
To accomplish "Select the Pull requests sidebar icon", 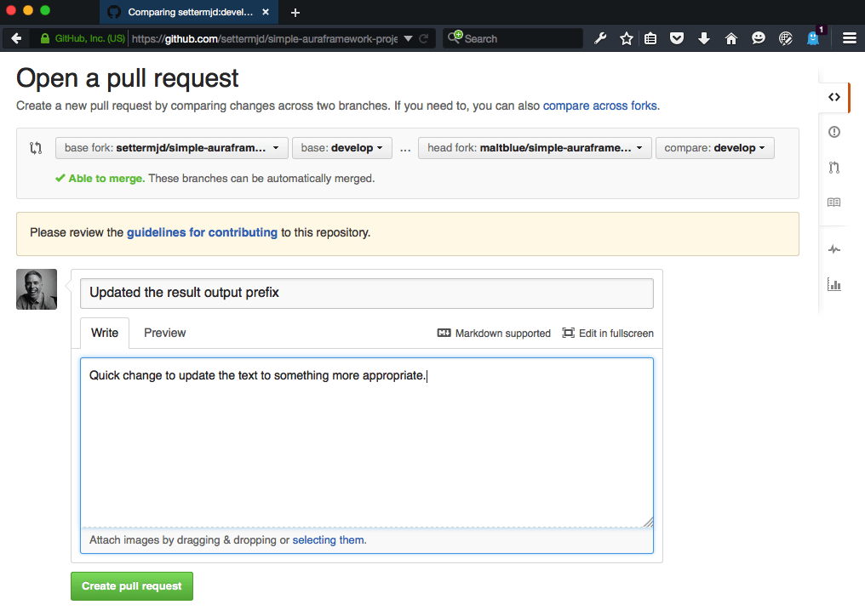I will click(834, 167).
